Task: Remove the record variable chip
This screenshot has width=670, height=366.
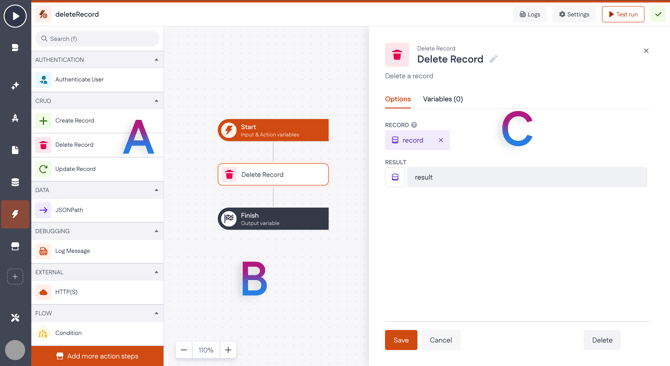Action: coord(441,140)
